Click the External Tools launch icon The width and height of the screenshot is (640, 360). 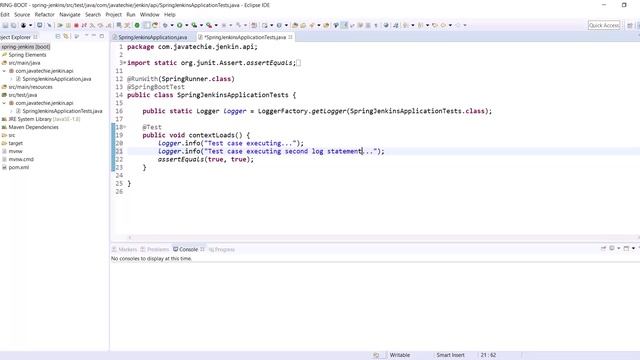[209, 25]
